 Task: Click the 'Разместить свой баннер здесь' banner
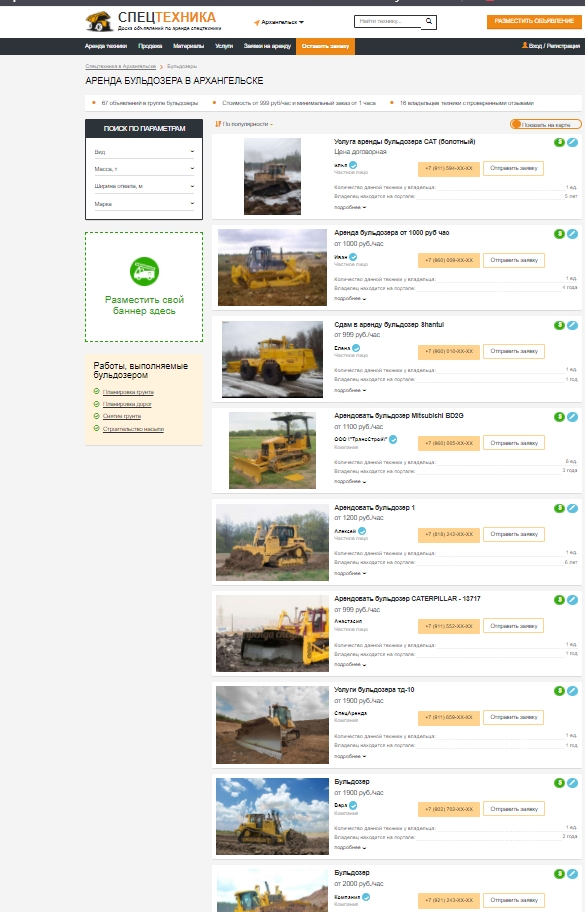coord(144,287)
